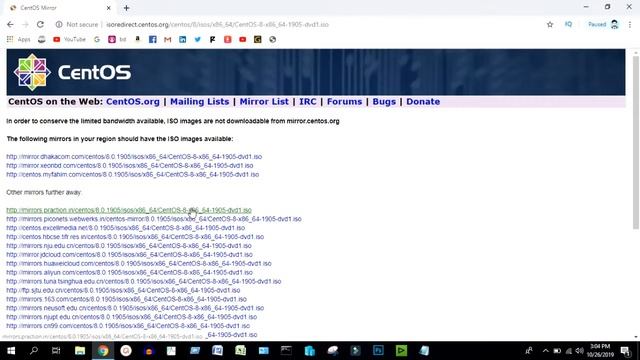Screen dimensions: 640x360
Task: Download ISO from the centos.hbcse mirror
Action: (x=135, y=237)
